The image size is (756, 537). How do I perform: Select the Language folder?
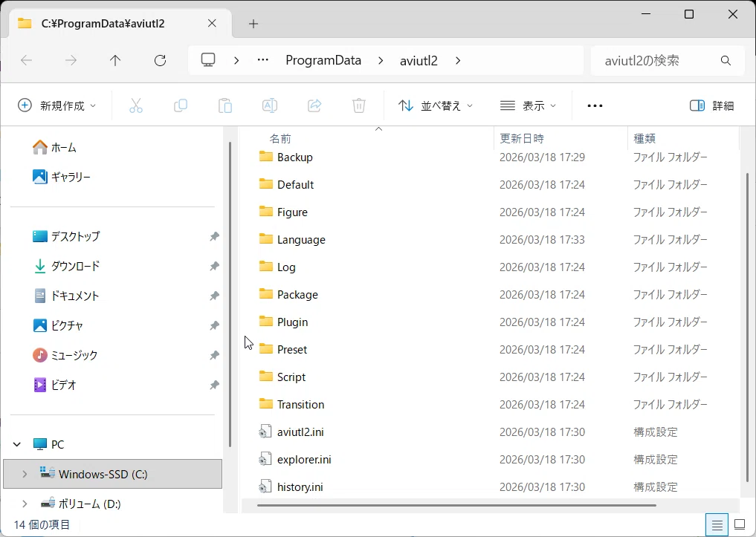coord(301,240)
